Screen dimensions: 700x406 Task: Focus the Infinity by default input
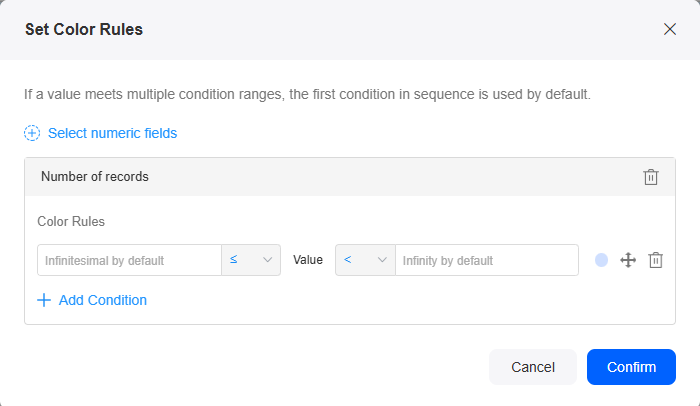coord(487,260)
